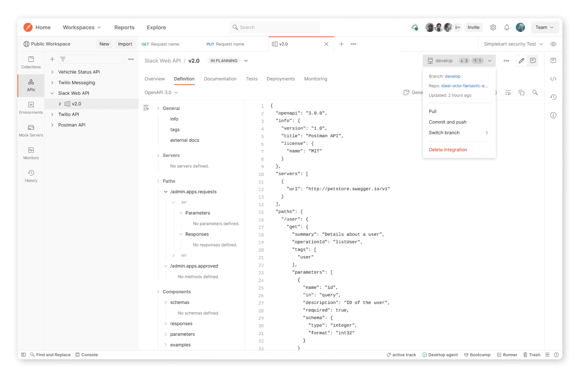Click the edit pencil icon
The height and width of the screenshot is (372, 588).
pyautogui.click(x=521, y=61)
